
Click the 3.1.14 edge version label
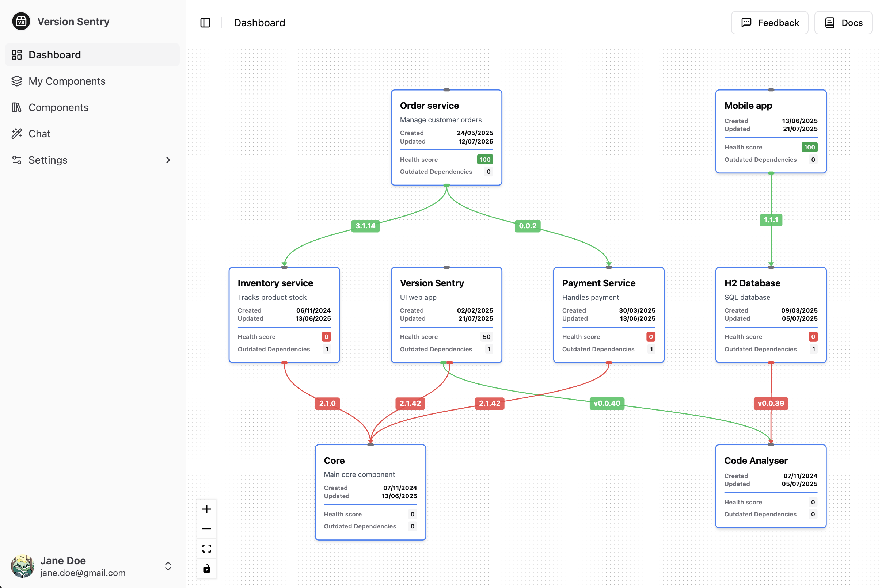(365, 226)
